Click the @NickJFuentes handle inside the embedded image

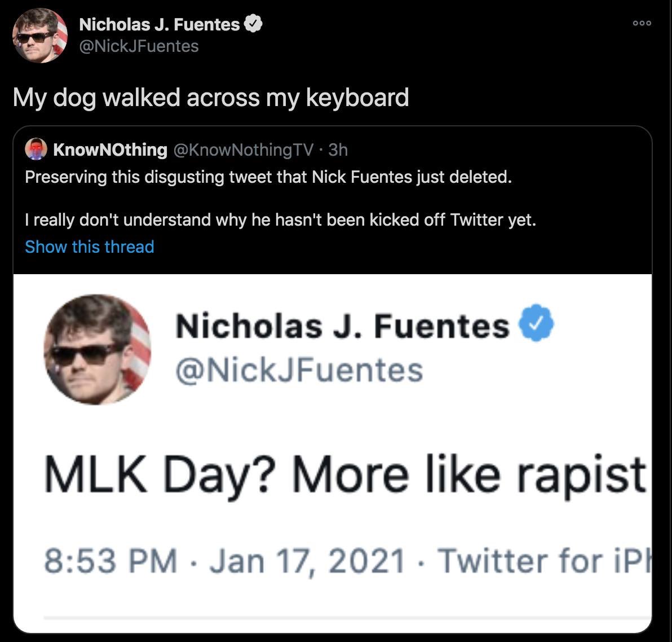tap(299, 370)
